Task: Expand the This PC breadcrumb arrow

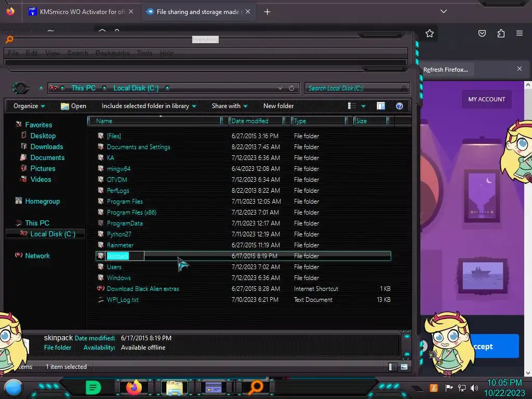Action: point(105,88)
